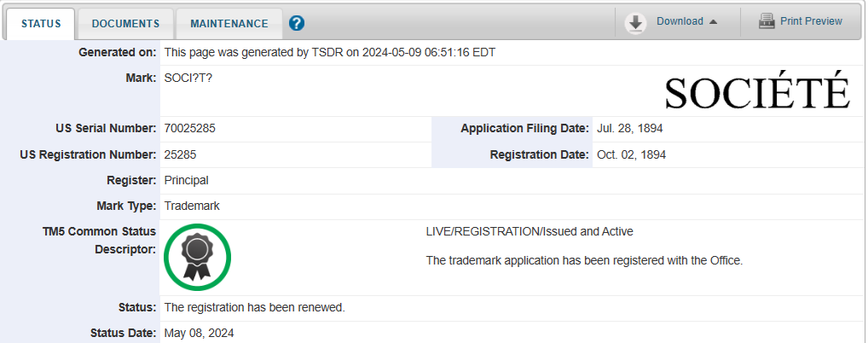Click the printer icon for Print Preview
The image size is (868, 343).
[767, 21]
